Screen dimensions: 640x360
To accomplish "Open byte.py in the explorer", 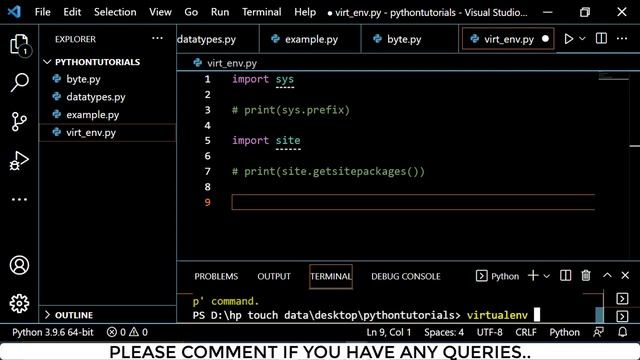I will click(x=108, y=79).
